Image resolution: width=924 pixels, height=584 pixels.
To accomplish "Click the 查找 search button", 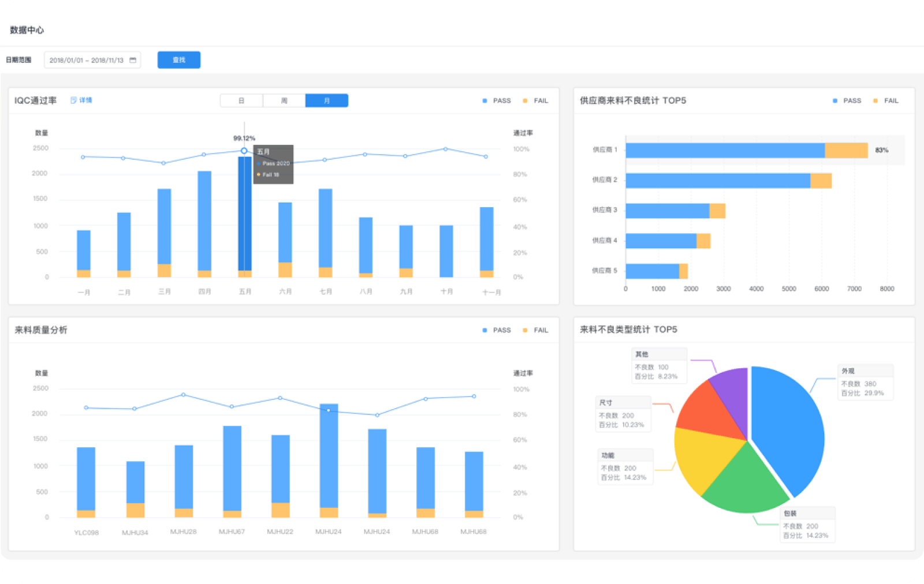I will [x=179, y=60].
